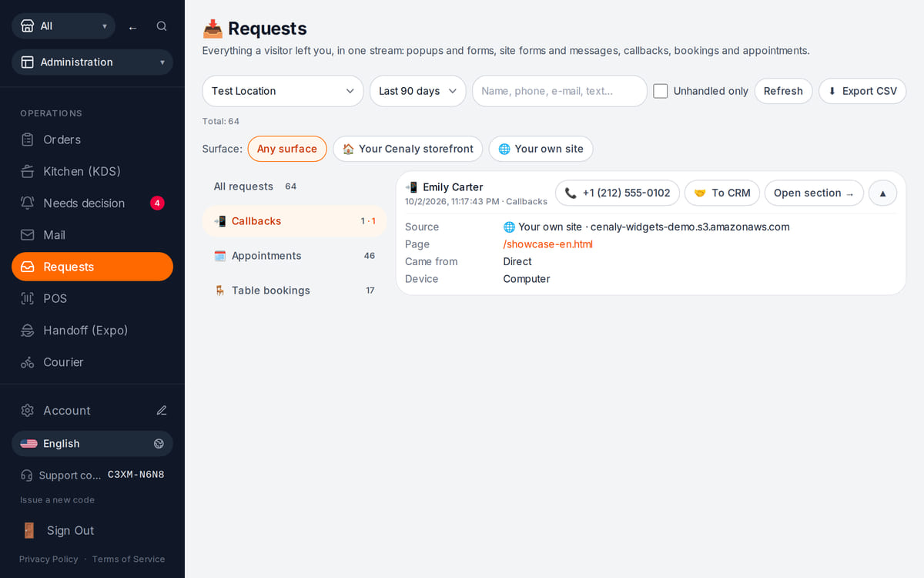Click the Account gear icon
Image resolution: width=924 pixels, height=578 pixels.
click(28, 411)
